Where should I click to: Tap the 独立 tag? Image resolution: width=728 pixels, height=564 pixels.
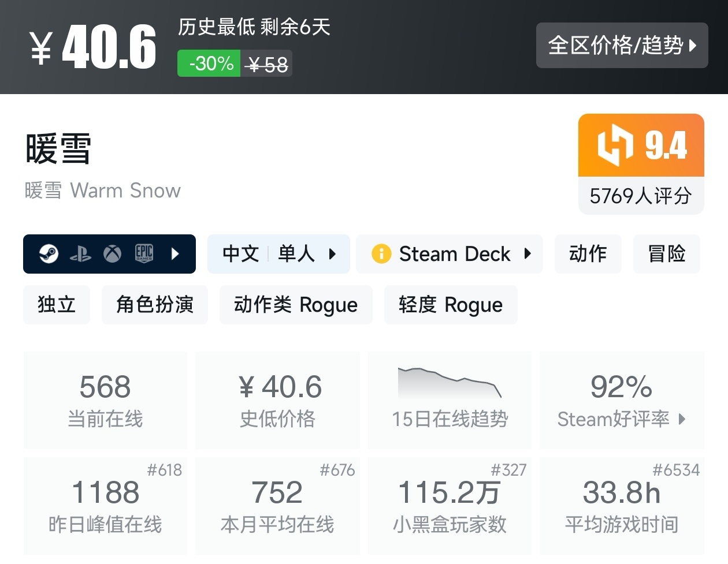[x=57, y=305]
